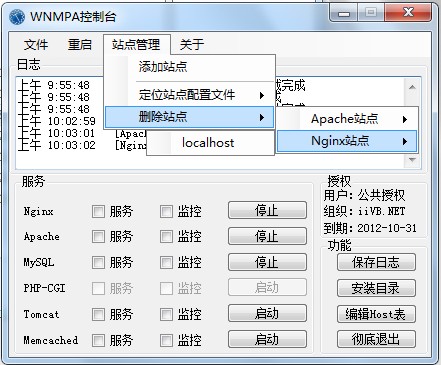The width and height of the screenshot is (441, 365).
Task: Start Tomcat with 启动 button
Action: pos(267,313)
